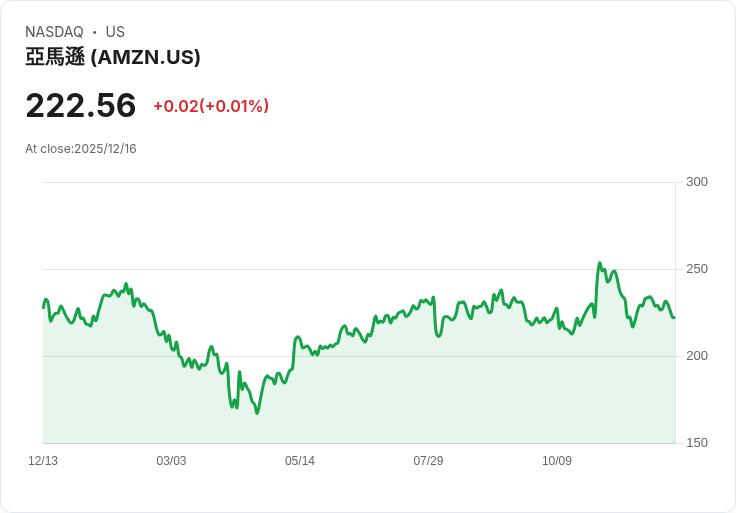This screenshot has width=736, height=513.
Task: Click the price line's highest peak
Action: [x=599, y=264]
